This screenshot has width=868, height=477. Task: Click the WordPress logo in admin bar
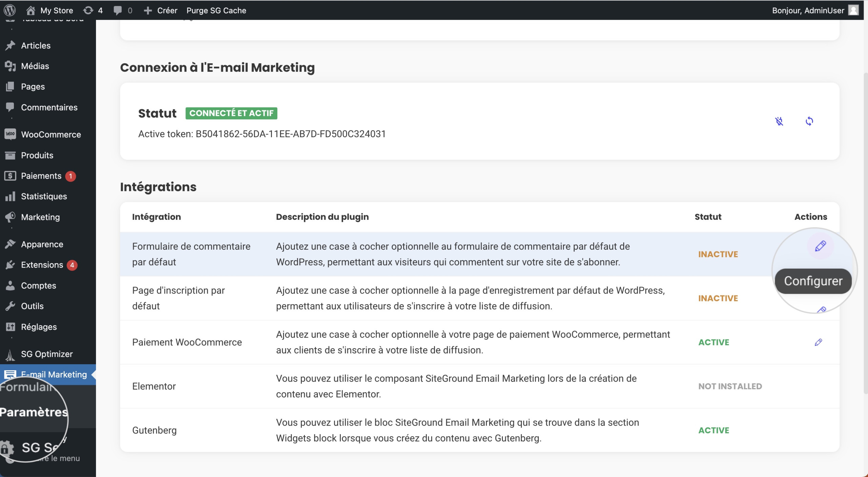point(10,10)
